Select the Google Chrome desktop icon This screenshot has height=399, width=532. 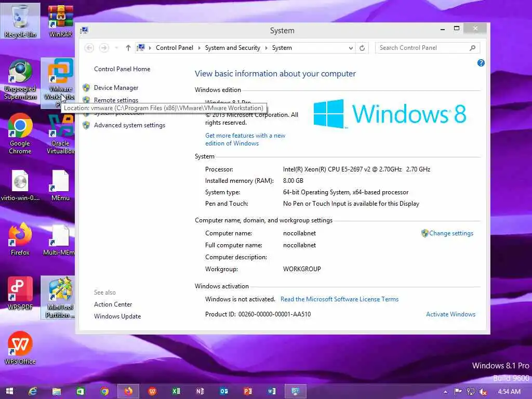coord(20,135)
